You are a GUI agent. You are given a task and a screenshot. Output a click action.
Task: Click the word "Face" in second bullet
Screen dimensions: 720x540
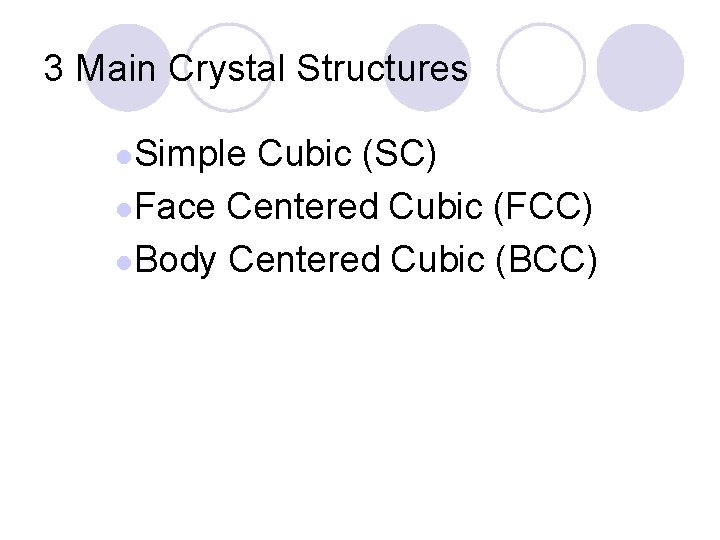[174, 207]
